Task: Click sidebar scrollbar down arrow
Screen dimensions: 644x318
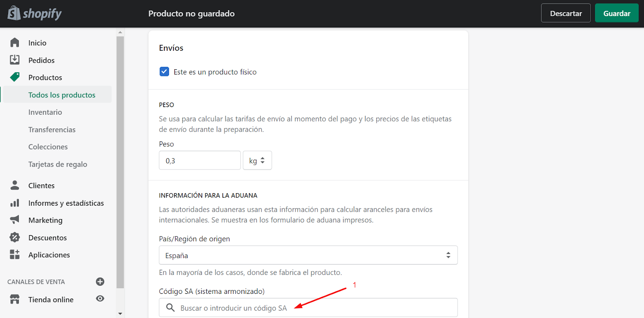Action: click(x=120, y=313)
